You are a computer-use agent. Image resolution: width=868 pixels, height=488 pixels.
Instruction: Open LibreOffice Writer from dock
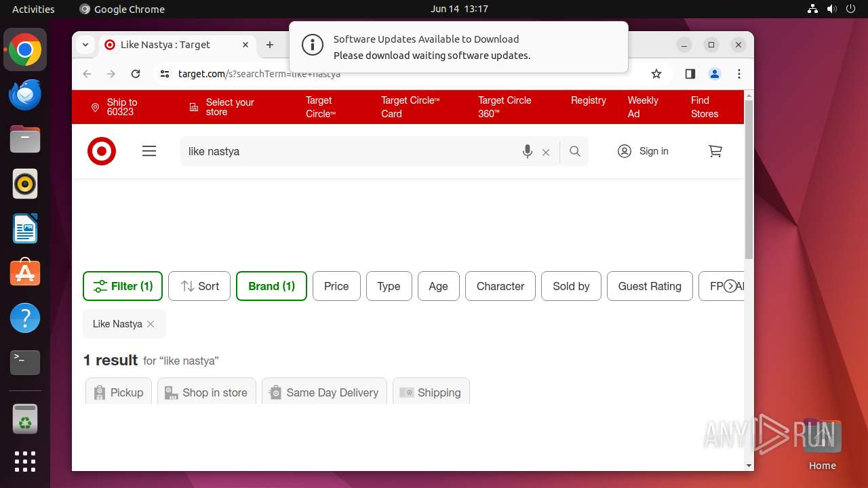[25, 229]
